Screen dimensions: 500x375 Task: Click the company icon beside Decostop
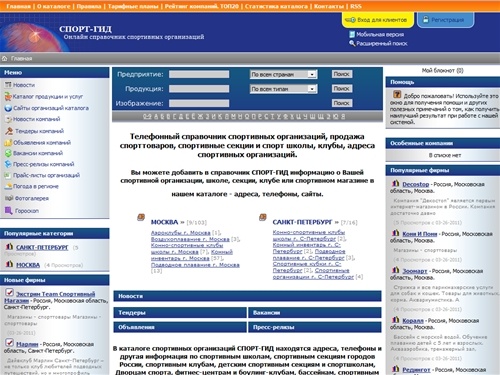[395, 183]
